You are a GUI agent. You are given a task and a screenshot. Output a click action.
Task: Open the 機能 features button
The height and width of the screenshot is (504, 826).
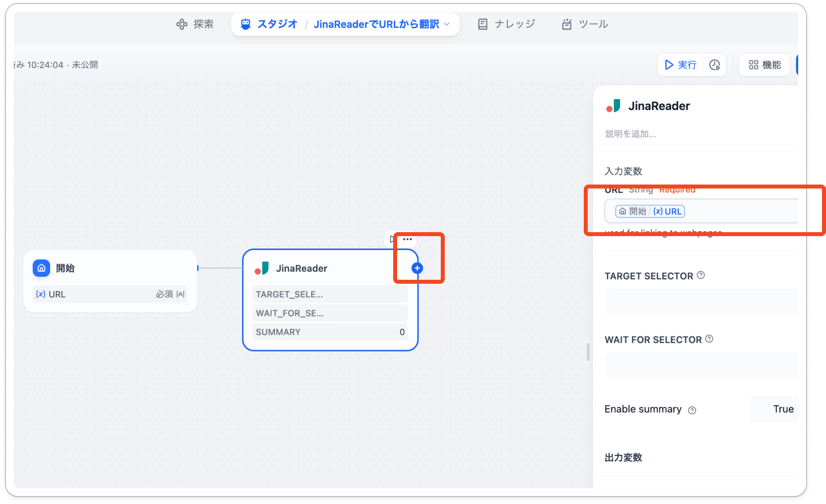[764, 65]
